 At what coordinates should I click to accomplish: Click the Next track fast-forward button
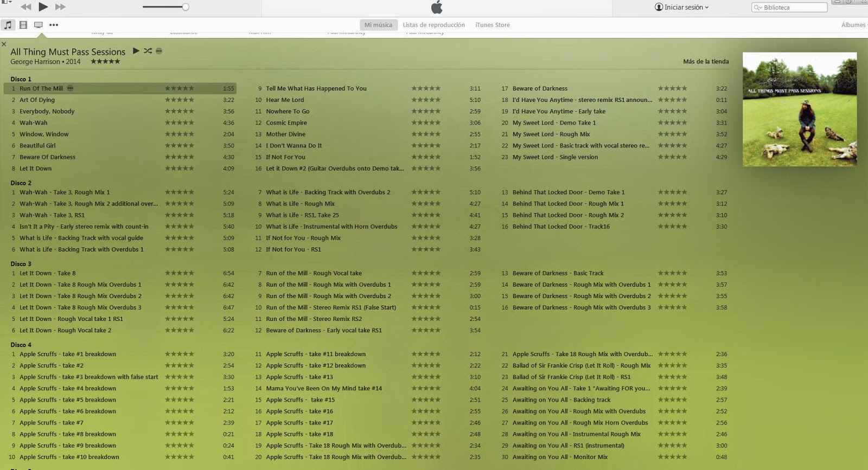point(60,7)
